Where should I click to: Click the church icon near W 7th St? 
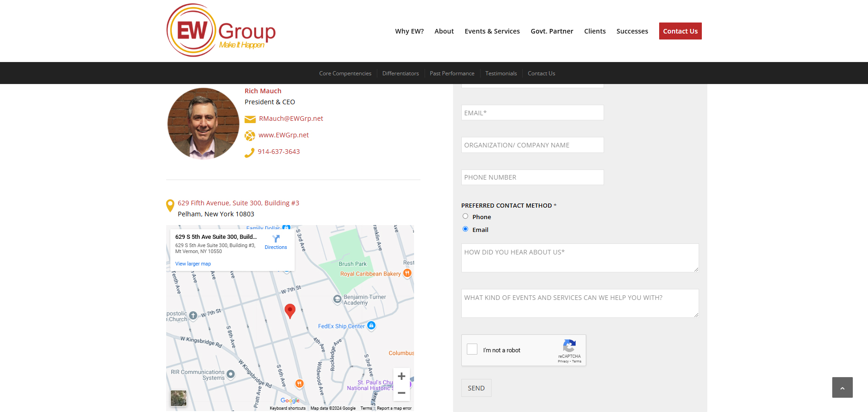[x=193, y=315]
